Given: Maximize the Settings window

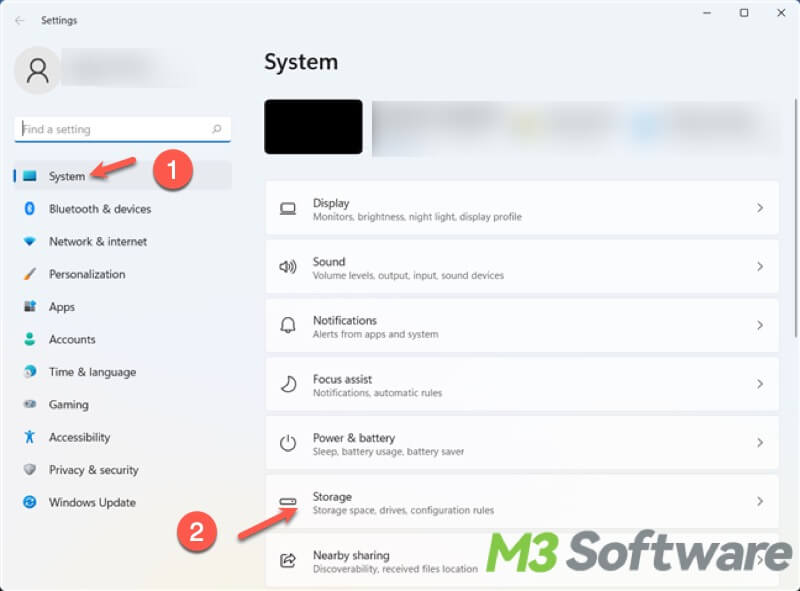Looking at the screenshot, I should click(744, 13).
